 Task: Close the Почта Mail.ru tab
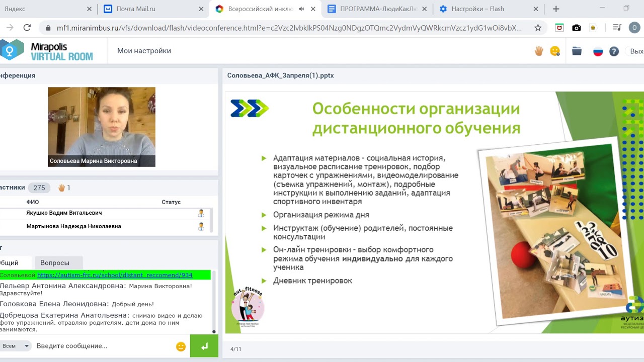tap(201, 9)
